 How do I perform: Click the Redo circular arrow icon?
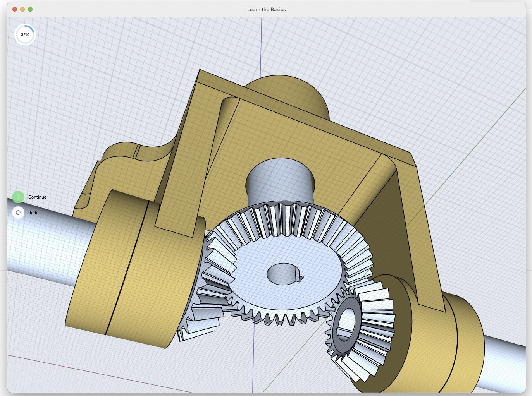(18, 213)
